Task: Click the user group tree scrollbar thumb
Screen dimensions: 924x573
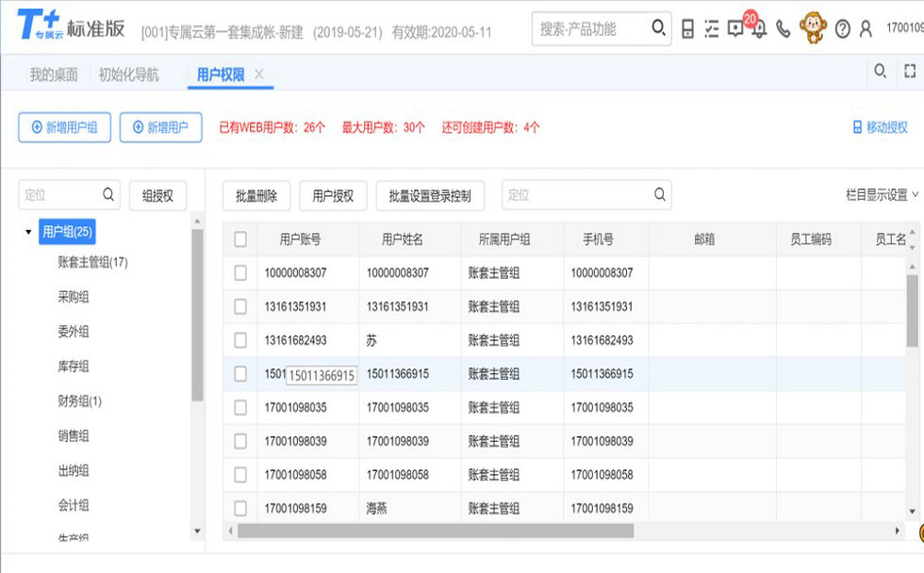Action: point(197,315)
